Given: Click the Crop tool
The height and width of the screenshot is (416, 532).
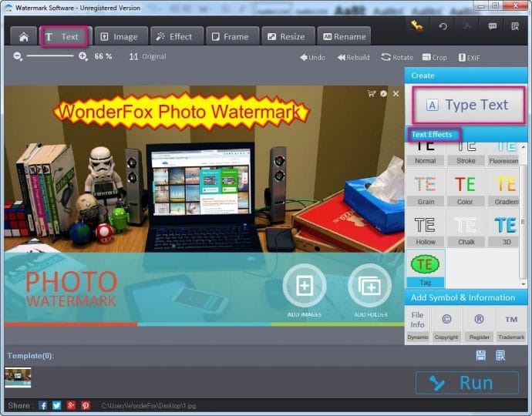Looking at the screenshot, I should tap(434, 57).
